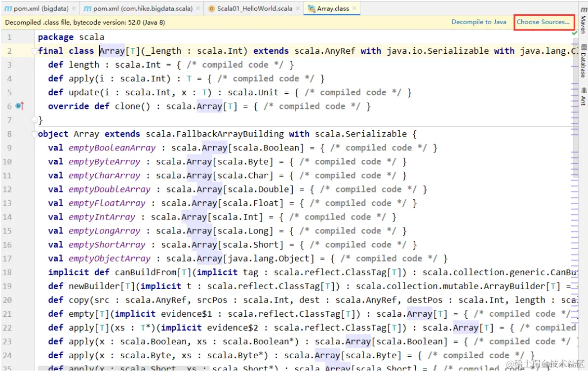Collapse the object Array fold marker
Viewport: 588px width, 372px height.
(x=34, y=134)
